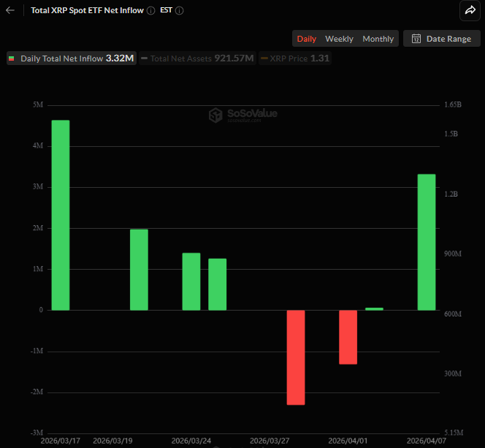Switch to the Weekly tab

(339, 39)
